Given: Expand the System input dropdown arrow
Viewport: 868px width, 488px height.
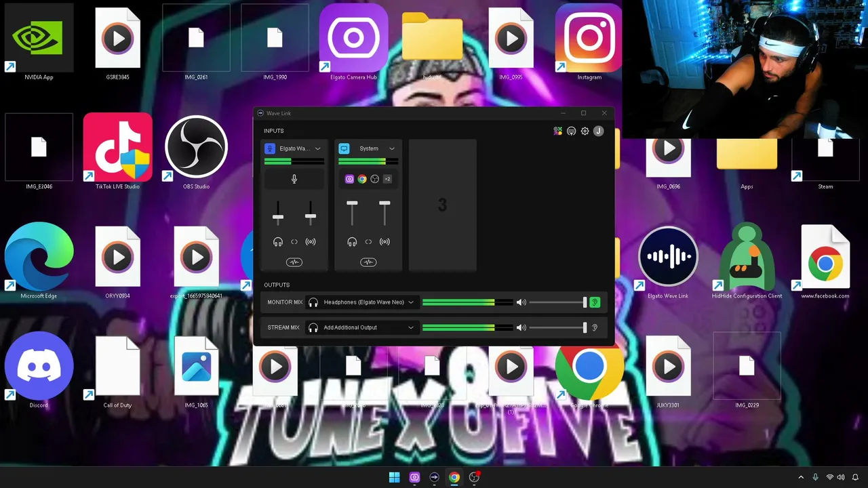Looking at the screenshot, I should coord(391,148).
